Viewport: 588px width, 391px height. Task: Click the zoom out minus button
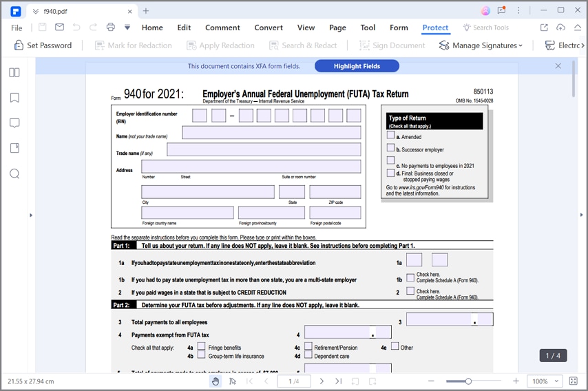431,381
